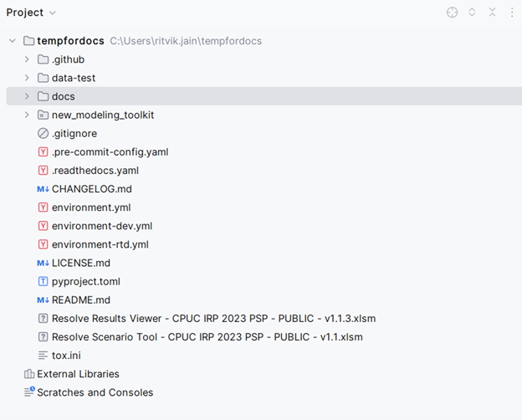Click the Expand Selected icon in header
The width and height of the screenshot is (522, 420).
pyautogui.click(x=472, y=13)
